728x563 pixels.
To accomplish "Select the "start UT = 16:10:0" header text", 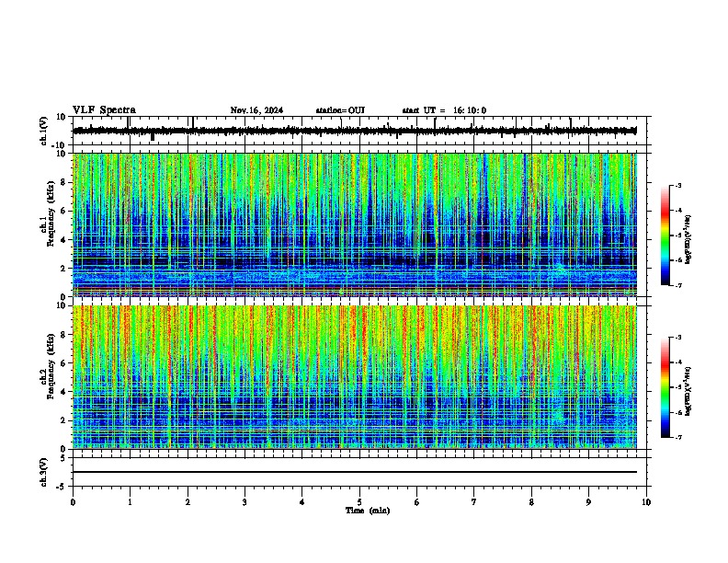I will (444, 110).
